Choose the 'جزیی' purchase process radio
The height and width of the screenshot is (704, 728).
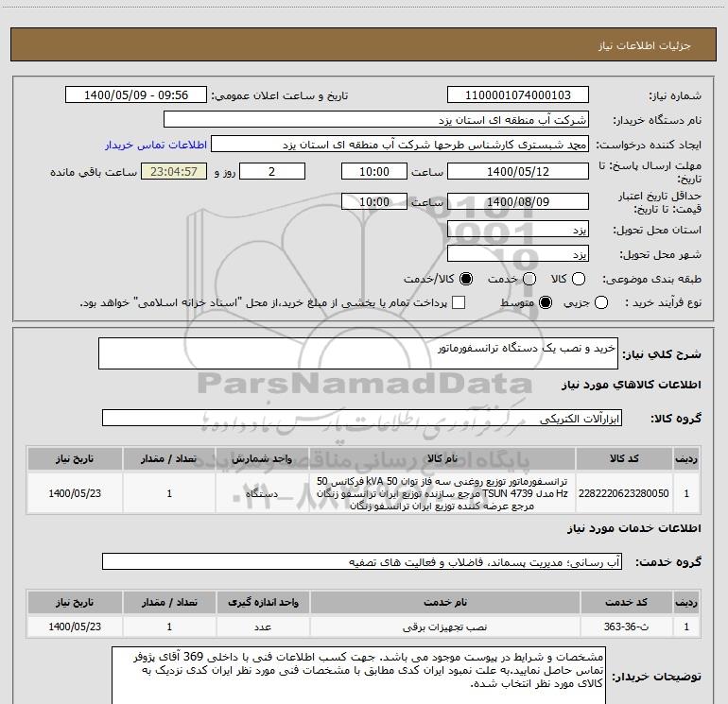(x=601, y=302)
